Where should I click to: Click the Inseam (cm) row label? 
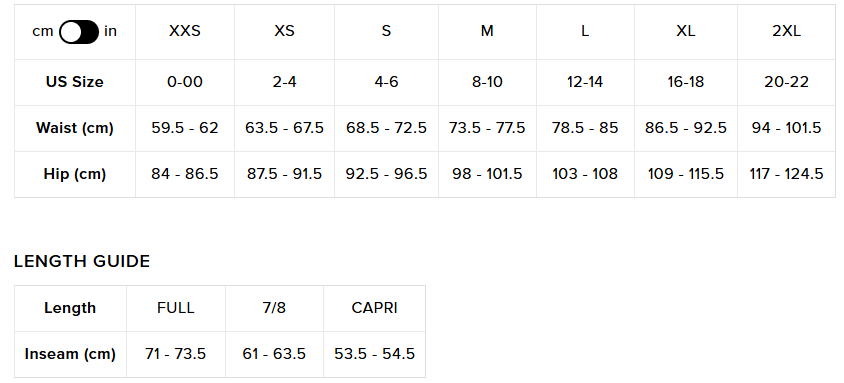(x=70, y=354)
